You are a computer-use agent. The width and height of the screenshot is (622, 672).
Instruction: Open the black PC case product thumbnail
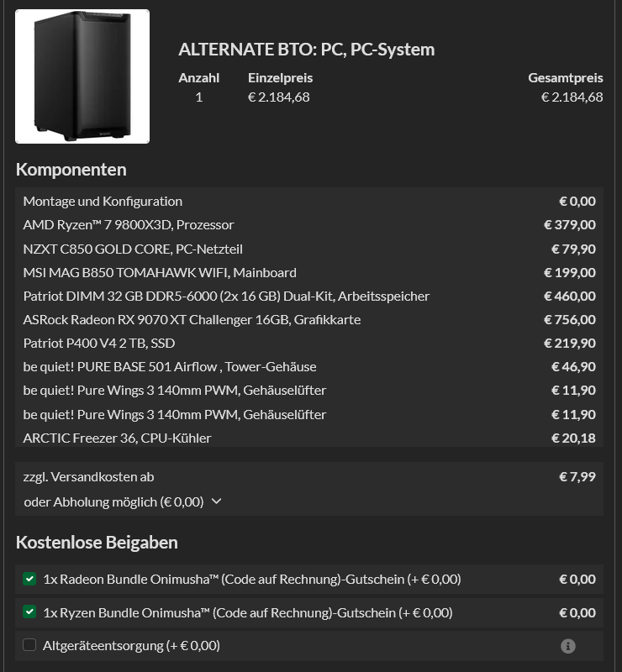coord(82,76)
